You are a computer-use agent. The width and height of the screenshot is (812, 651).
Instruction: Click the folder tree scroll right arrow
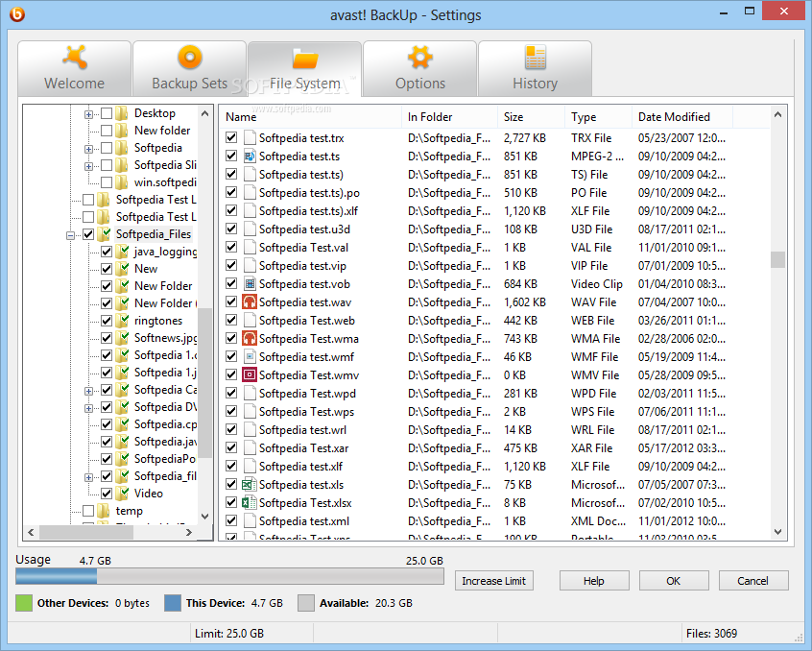[188, 532]
